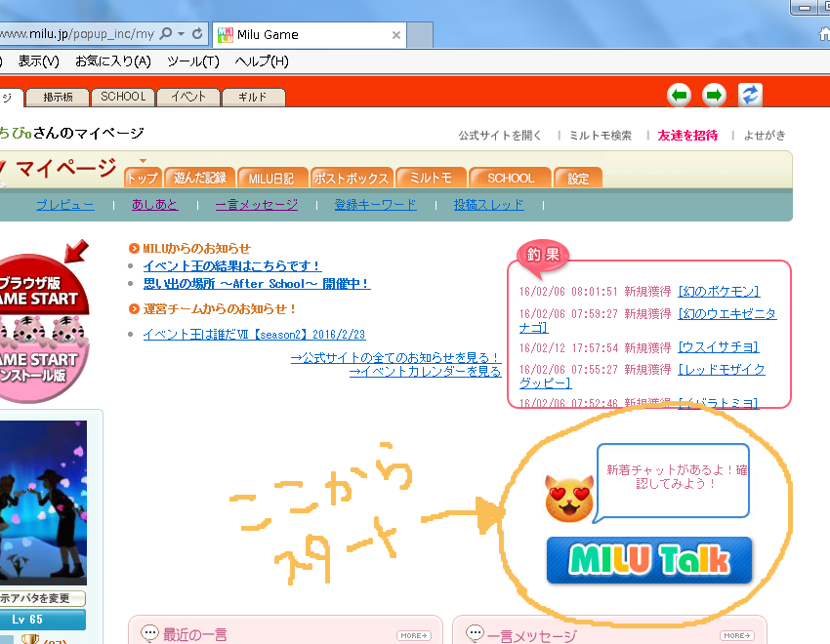
Task: Click the gold trophy icon
Action: pos(30,639)
